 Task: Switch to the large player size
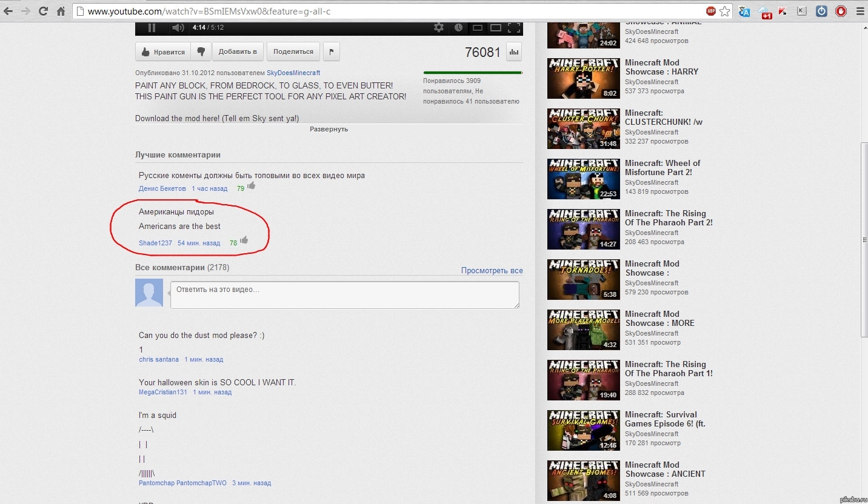[x=496, y=27]
